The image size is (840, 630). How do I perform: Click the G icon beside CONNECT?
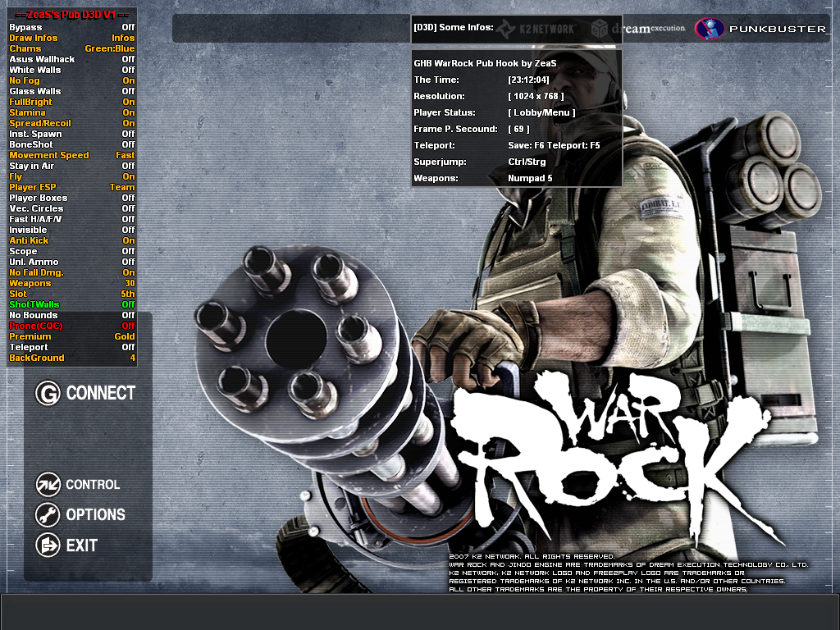pos(48,393)
